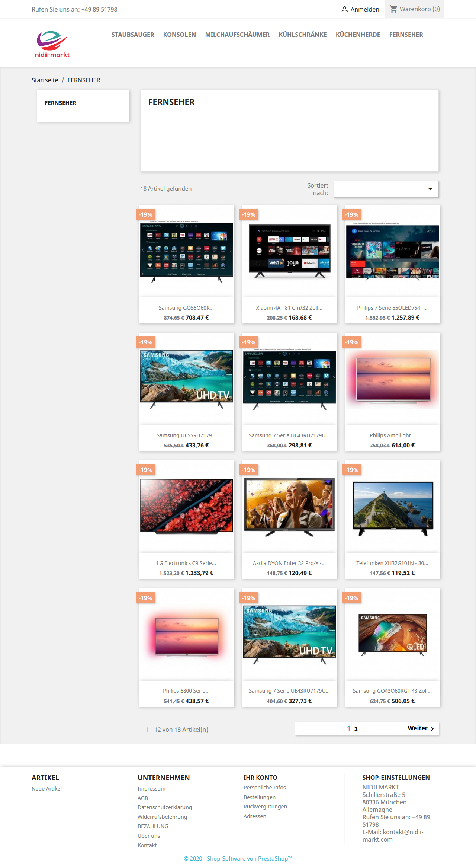Open the Warenkorb (0) cart
Image resolution: width=476 pixels, height=868 pixels.
[415, 9]
